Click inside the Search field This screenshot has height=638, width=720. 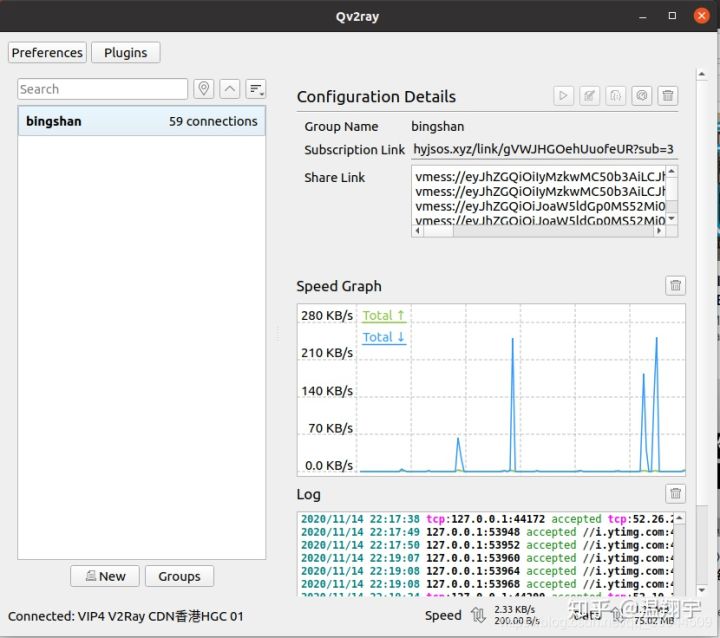102,89
